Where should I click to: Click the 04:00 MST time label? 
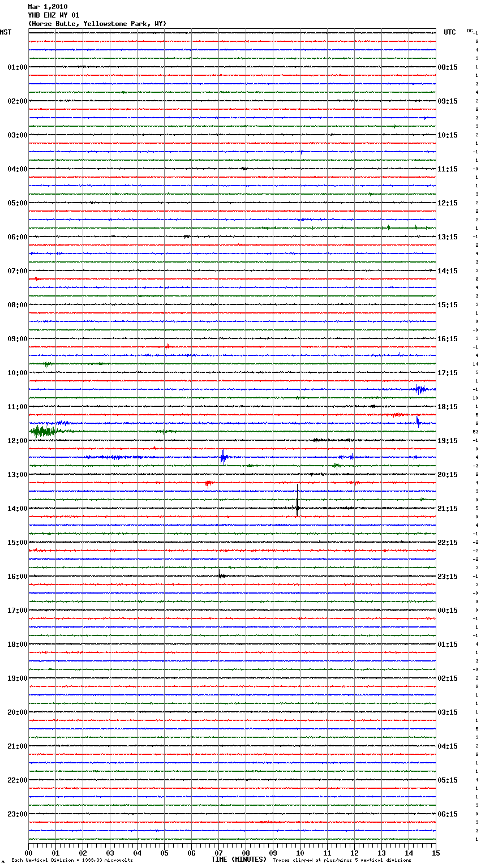pos(18,169)
